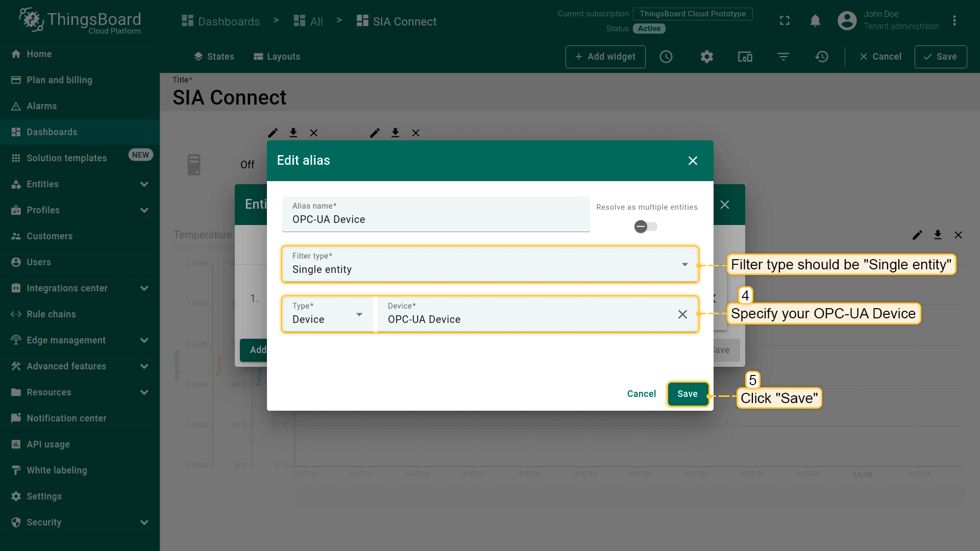Close the Edit alias dialog
The height and width of the screenshot is (551, 980).
click(693, 161)
